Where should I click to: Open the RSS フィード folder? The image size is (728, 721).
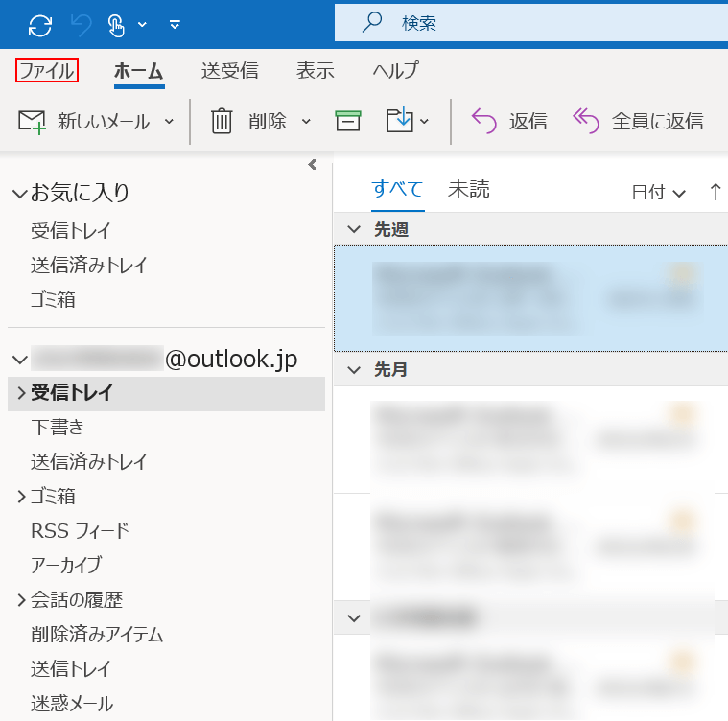(x=80, y=531)
